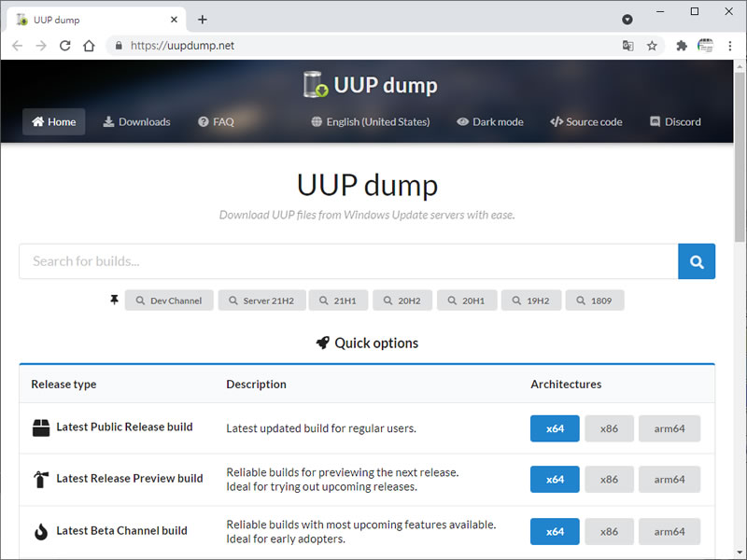Reload the page with the refresh icon
The height and width of the screenshot is (560, 747).
coord(65,46)
